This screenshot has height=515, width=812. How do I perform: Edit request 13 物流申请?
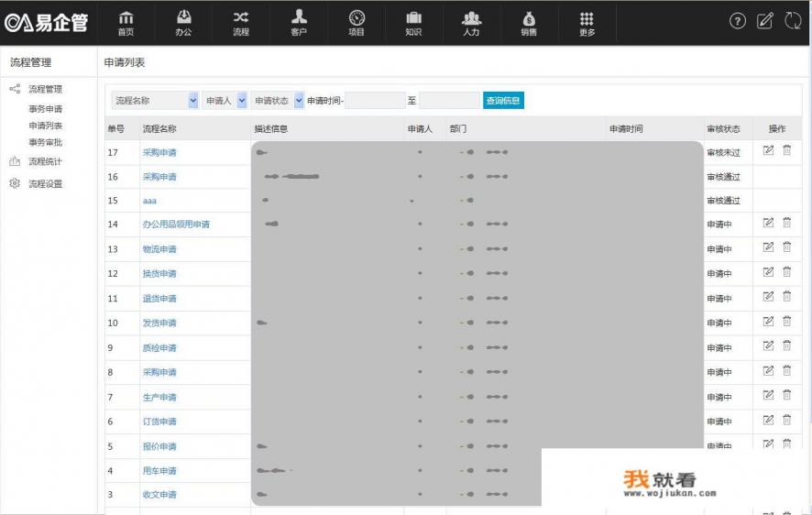pyautogui.click(x=768, y=247)
